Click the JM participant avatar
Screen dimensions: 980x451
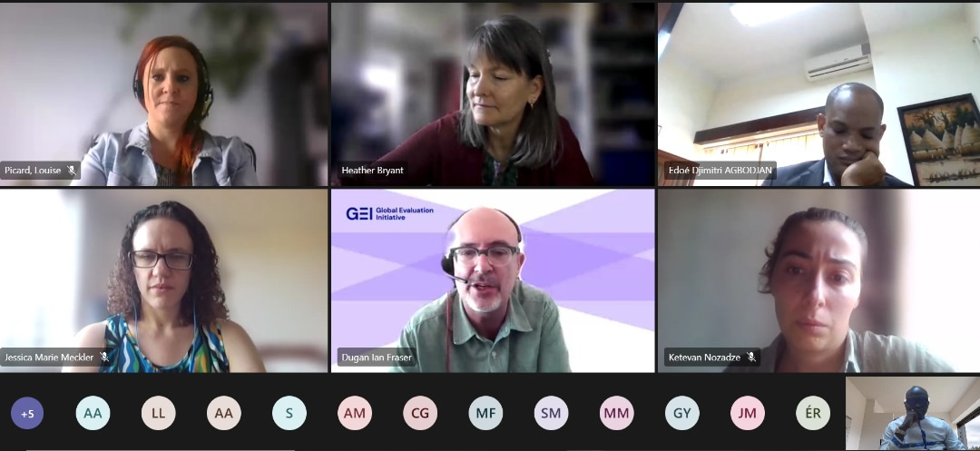[748, 413]
